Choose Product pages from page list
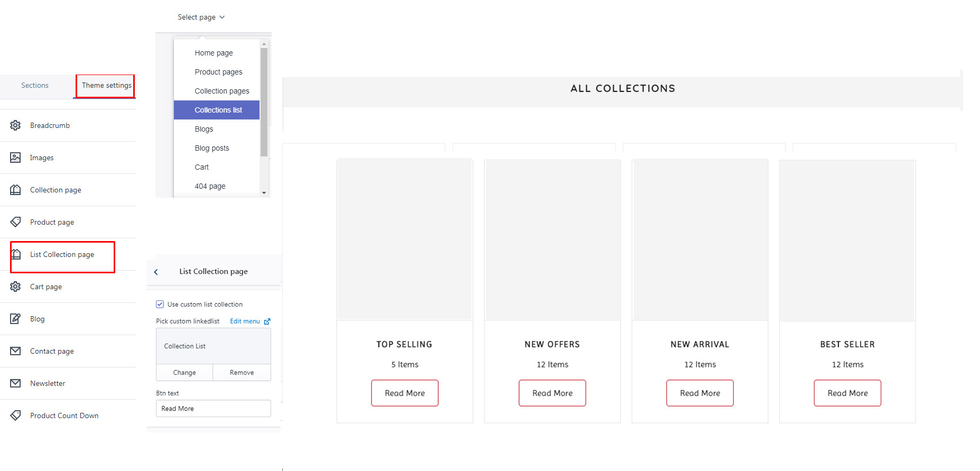The height and width of the screenshot is (471, 980). (217, 72)
